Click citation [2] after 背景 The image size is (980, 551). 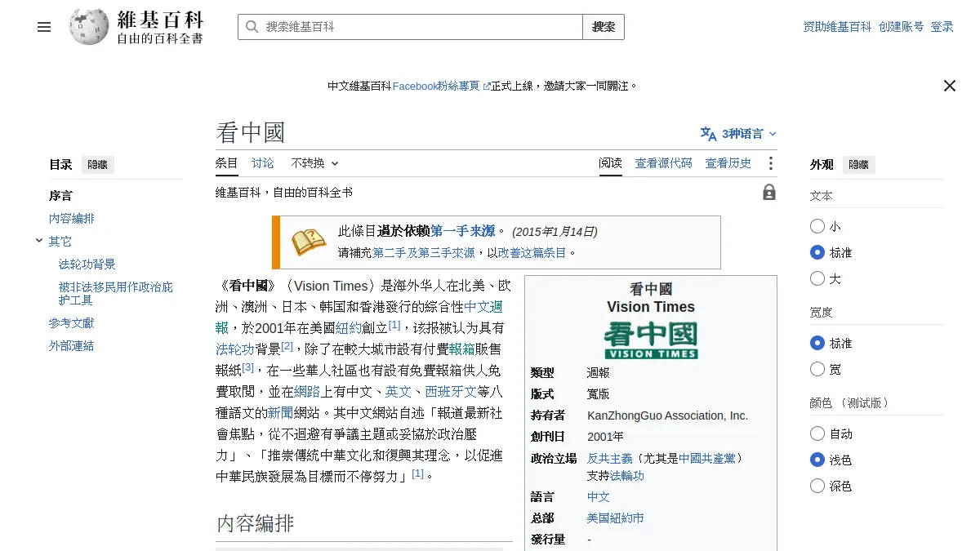[x=287, y=346]
